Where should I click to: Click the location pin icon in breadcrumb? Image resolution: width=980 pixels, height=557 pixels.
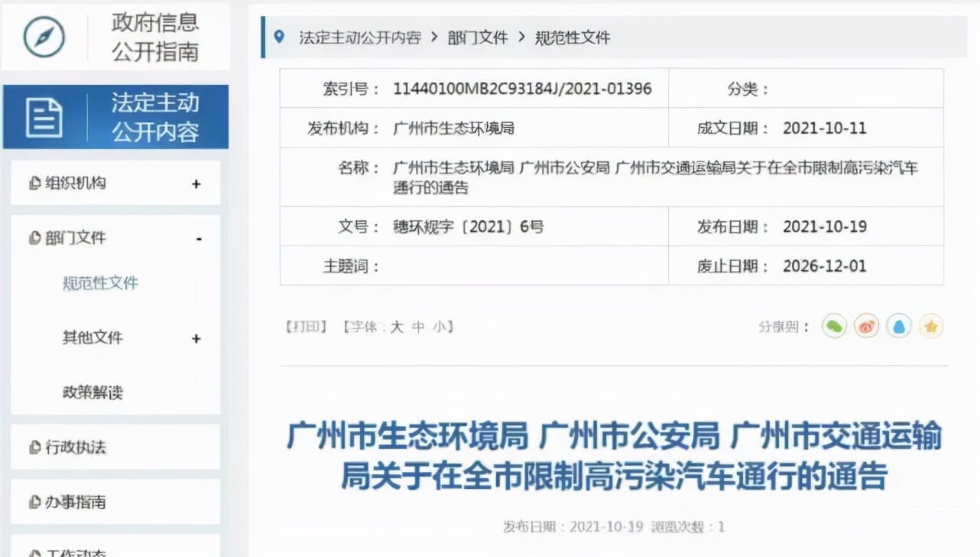[279, 37]
